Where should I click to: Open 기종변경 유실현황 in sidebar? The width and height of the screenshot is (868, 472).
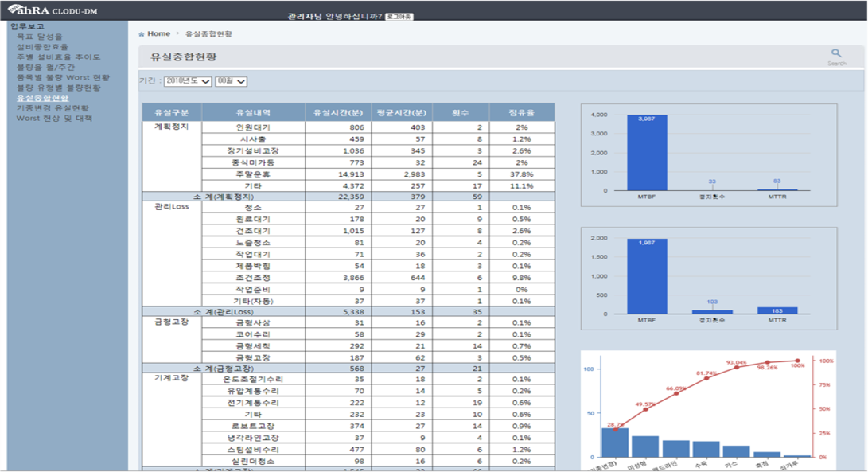coord(52,108)
